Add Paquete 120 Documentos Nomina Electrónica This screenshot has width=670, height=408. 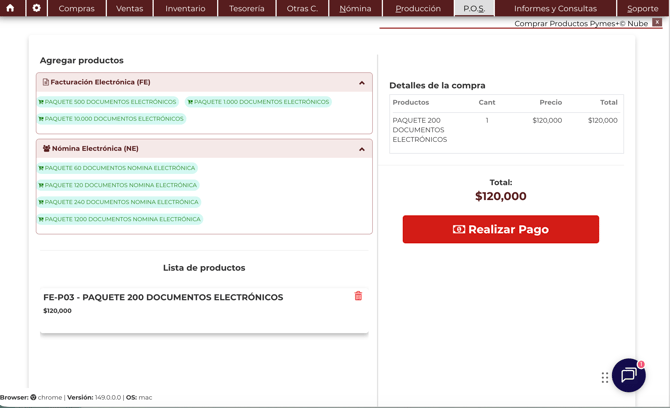pos(118,185)
